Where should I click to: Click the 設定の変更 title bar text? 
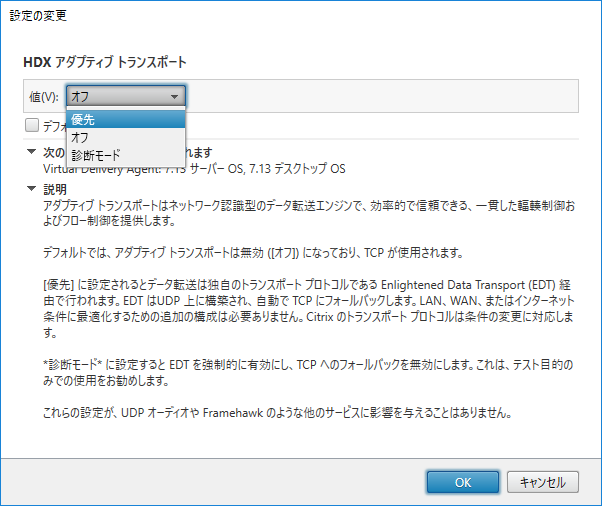pyautogui.click(x=34, y=17)
